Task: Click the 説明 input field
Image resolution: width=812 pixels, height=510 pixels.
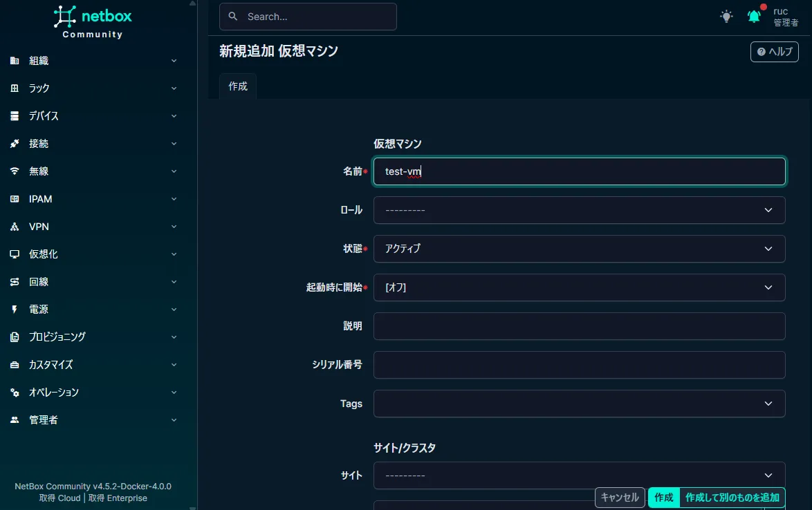Action: (579, 326)
